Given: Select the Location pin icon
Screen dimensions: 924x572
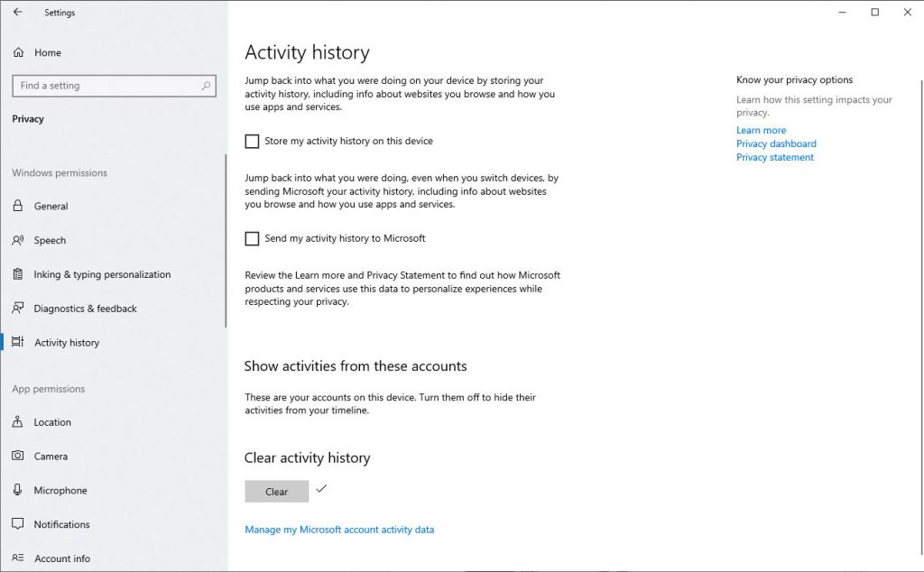Looking at the screenshot, I should (x=18, y=422).
